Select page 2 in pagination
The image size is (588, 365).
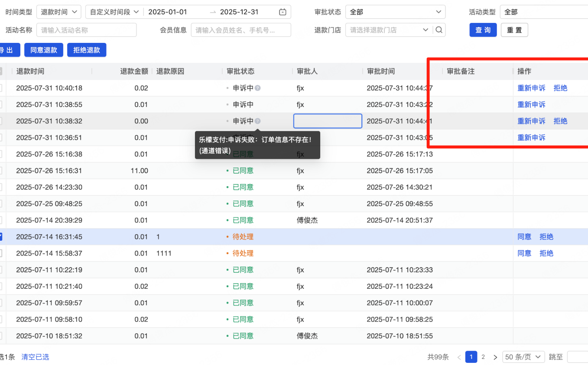[x=483, y=357]
